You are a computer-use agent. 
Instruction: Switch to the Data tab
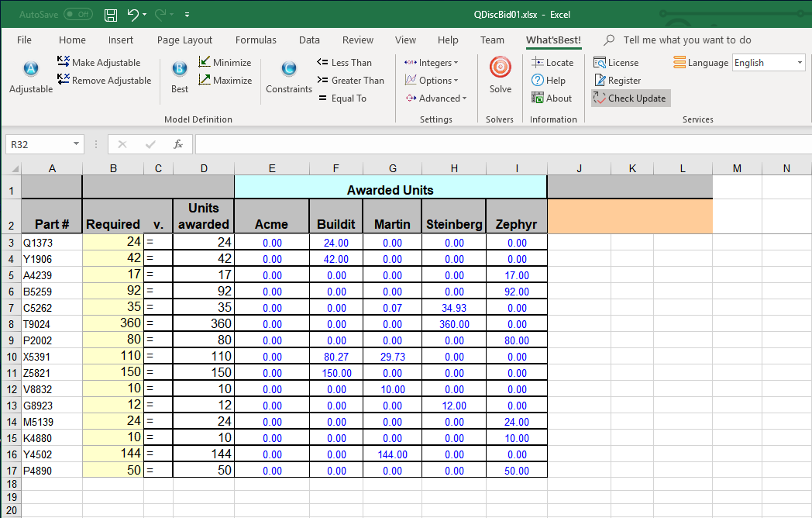309,40
